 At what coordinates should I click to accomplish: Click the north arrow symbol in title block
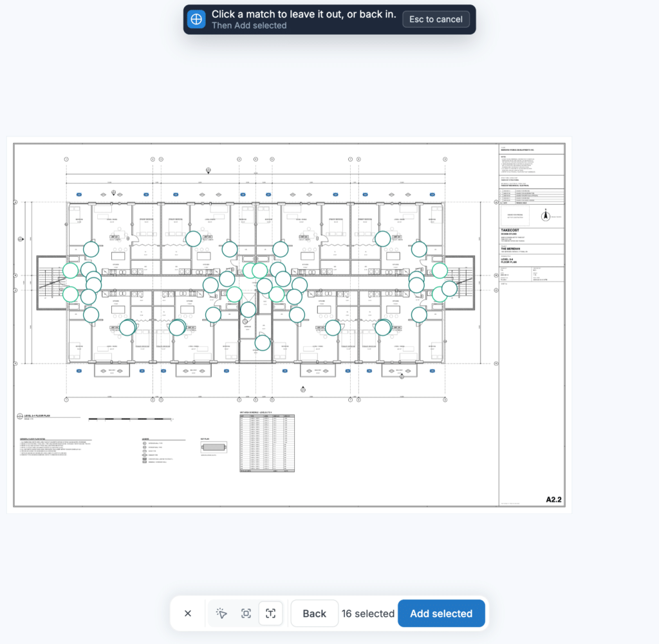pos(546,215)
